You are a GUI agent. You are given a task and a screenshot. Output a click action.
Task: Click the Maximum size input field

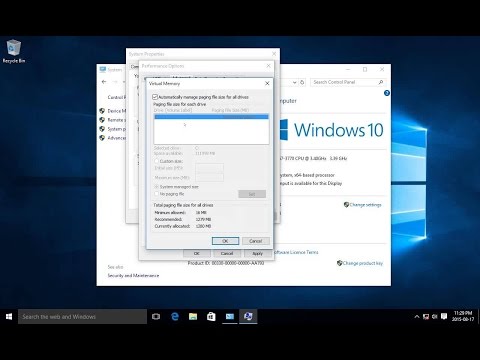click(x=209, y=178)
